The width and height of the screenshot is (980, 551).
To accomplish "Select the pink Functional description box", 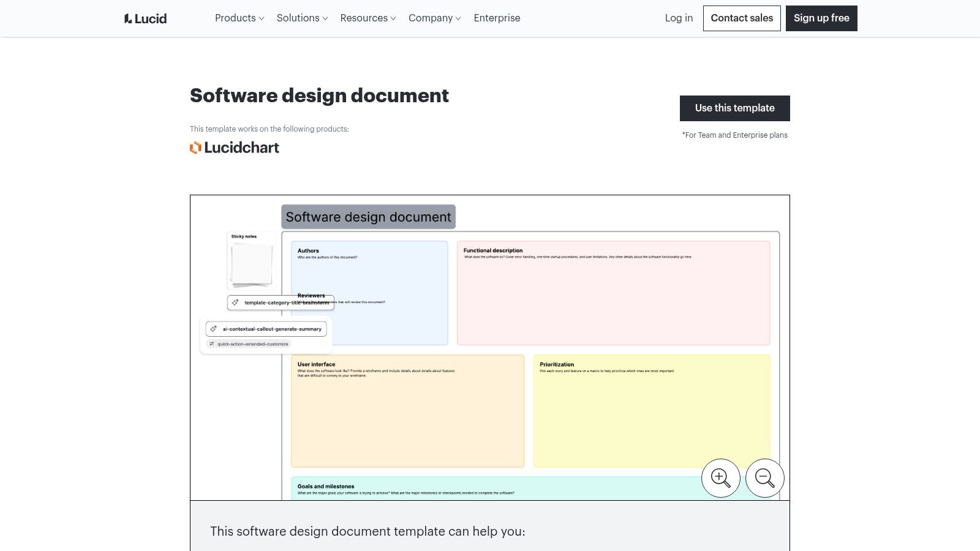I will 613,300.
